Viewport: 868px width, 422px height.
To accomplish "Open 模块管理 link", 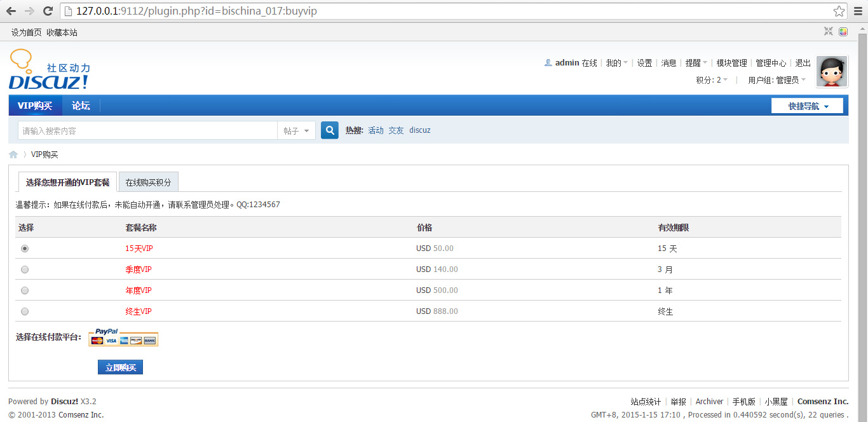I will (x=731, y=63).
